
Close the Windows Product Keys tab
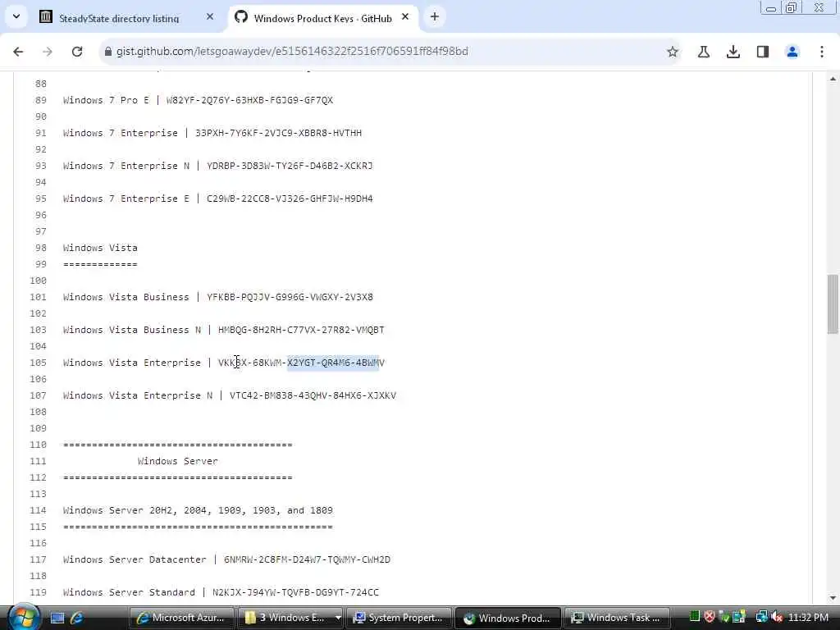[x=405, y=17]
